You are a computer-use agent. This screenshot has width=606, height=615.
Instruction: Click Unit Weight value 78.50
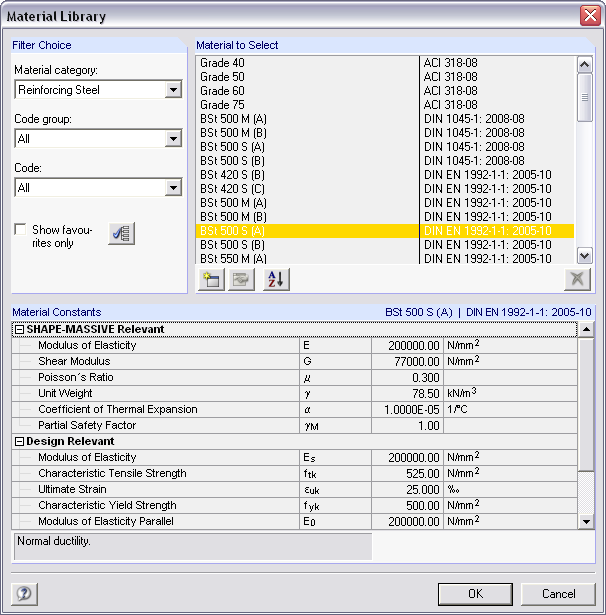[407, 394]
